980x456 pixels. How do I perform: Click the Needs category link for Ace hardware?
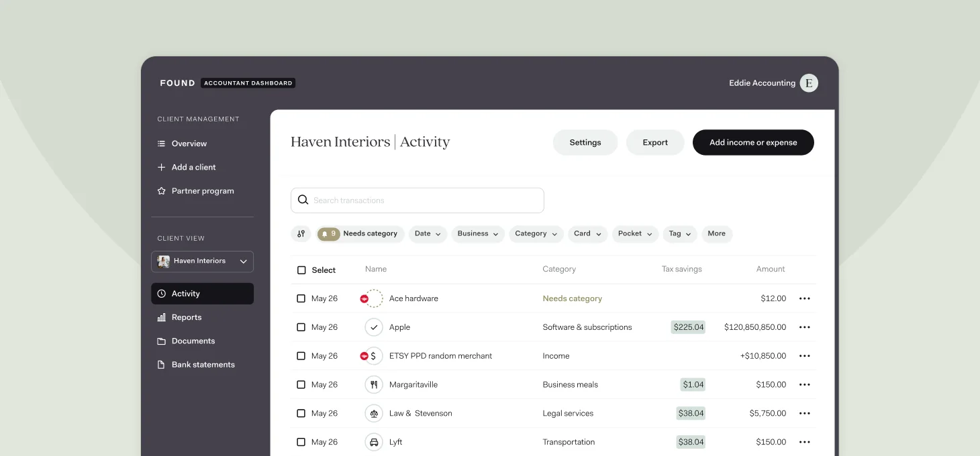tap(573, 298)
